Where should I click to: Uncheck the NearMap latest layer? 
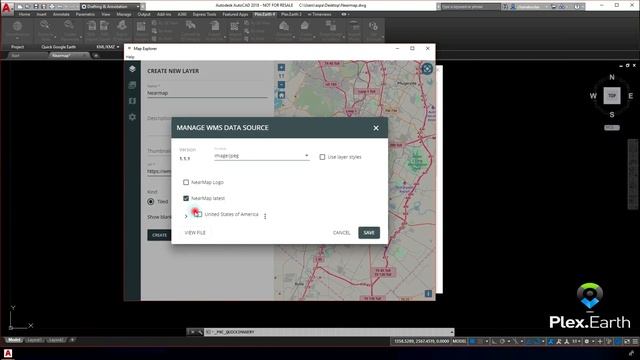pos(186,198)
